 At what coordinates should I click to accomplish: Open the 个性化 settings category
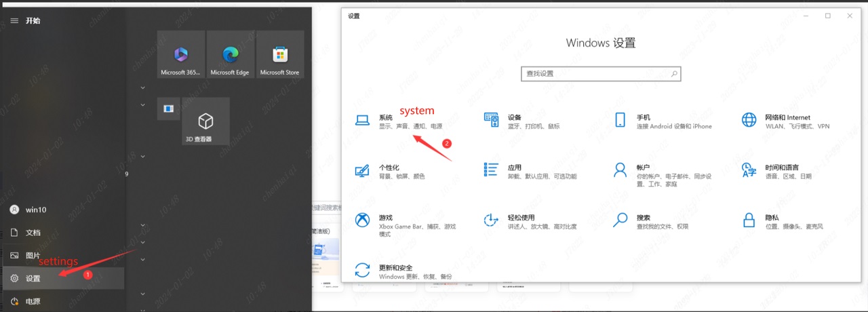[x=390, y=172]
